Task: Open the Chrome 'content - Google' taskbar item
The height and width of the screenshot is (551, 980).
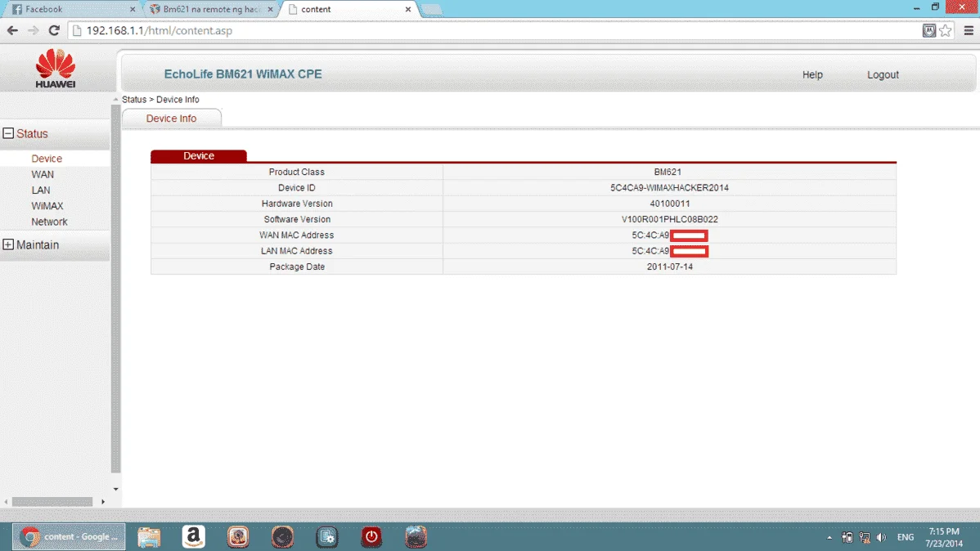Action: click(69, 536)
